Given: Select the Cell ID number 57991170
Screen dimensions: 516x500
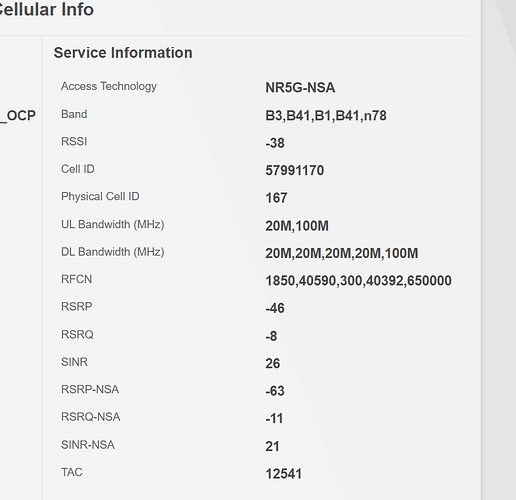Looking at the screenshot, I should [294, 170].
